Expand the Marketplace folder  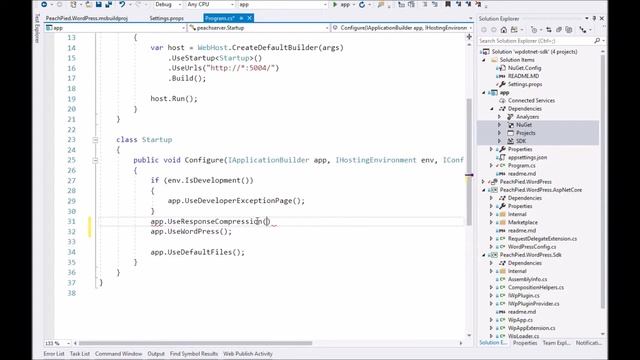coord(492,222)
